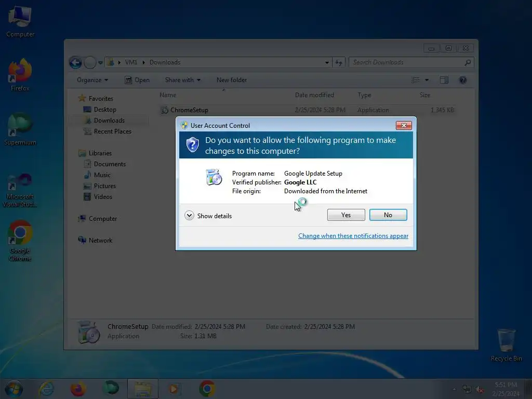
Task: Select Downloads in the address breadcrumb
Action: 165,62
